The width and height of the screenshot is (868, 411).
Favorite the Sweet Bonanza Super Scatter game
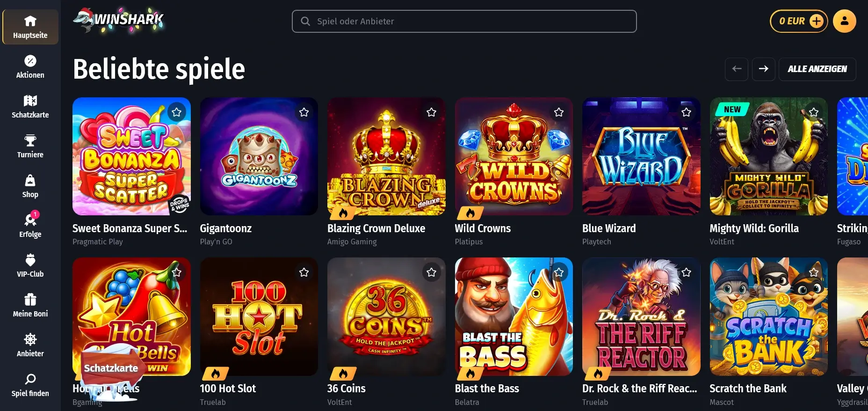pyautogui.click(x=176, y=112)
